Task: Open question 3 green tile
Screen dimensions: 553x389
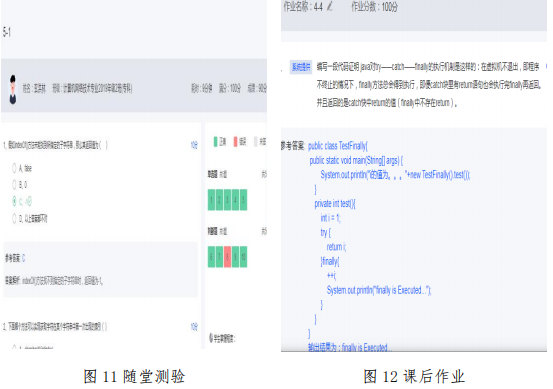Action: click(x=227, y=200)
